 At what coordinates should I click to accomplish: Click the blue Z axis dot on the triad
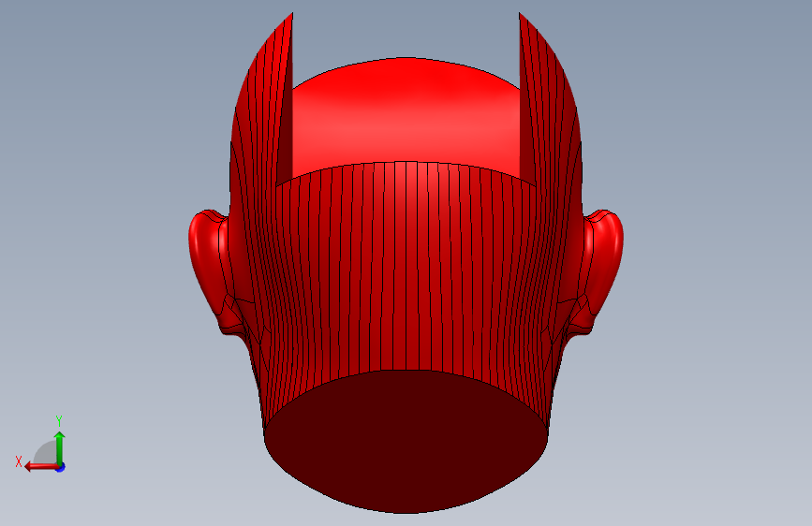click(x=61, y=467)
